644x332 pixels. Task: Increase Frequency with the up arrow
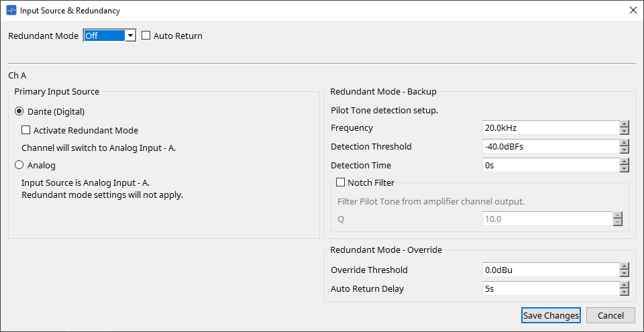pyautogui.click(x=625, y=124)
